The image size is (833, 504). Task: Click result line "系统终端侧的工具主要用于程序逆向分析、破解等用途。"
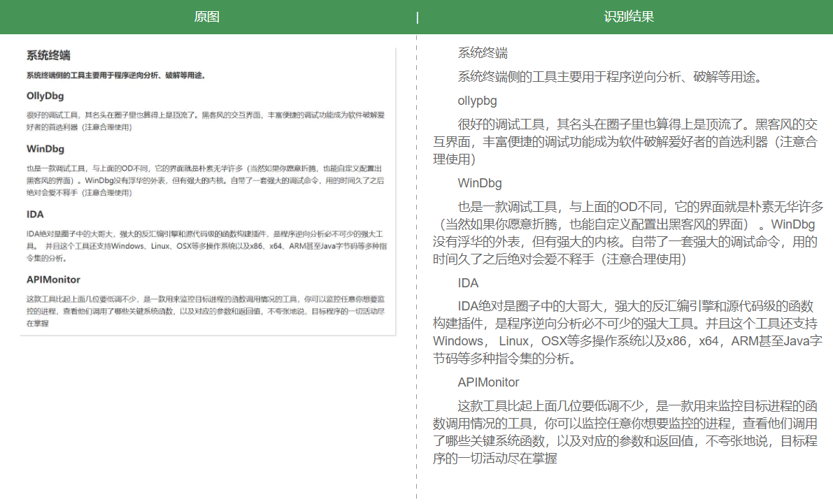tap(611, 77)
